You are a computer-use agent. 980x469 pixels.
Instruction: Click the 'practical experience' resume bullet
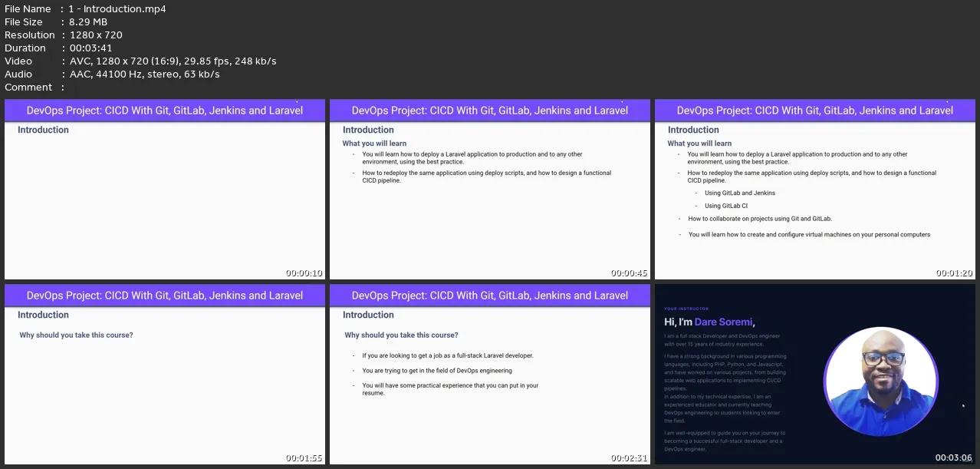coord(450,389)
